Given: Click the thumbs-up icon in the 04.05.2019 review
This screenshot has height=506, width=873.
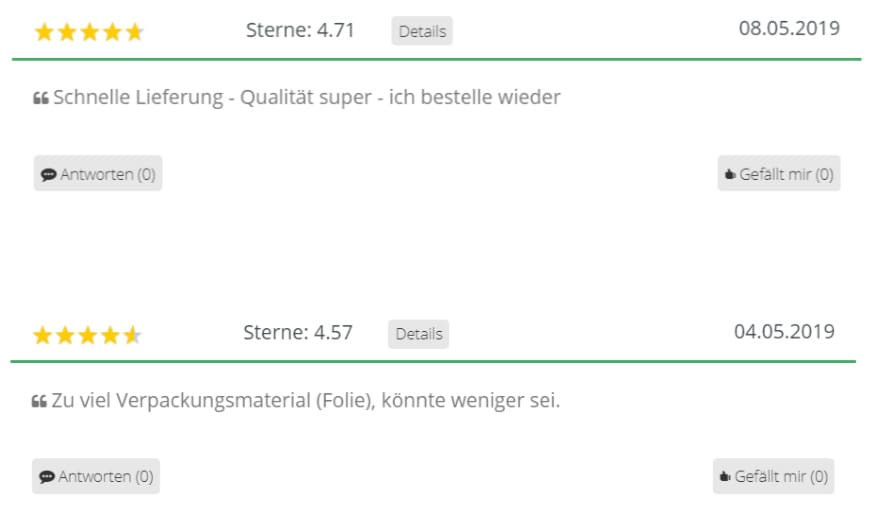Looking at the screenshot, I should point(725,477).
